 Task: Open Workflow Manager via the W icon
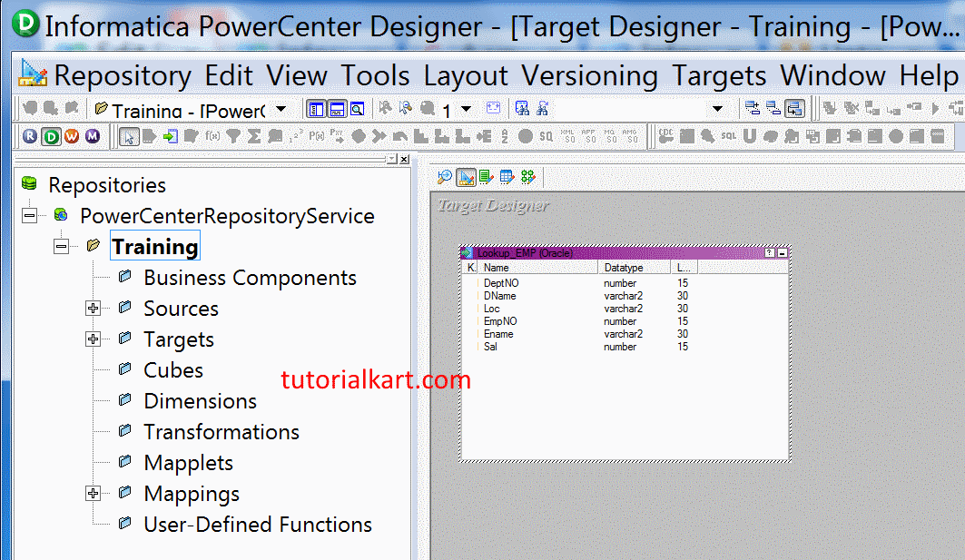pyautogui.click(x=72, y=137)
